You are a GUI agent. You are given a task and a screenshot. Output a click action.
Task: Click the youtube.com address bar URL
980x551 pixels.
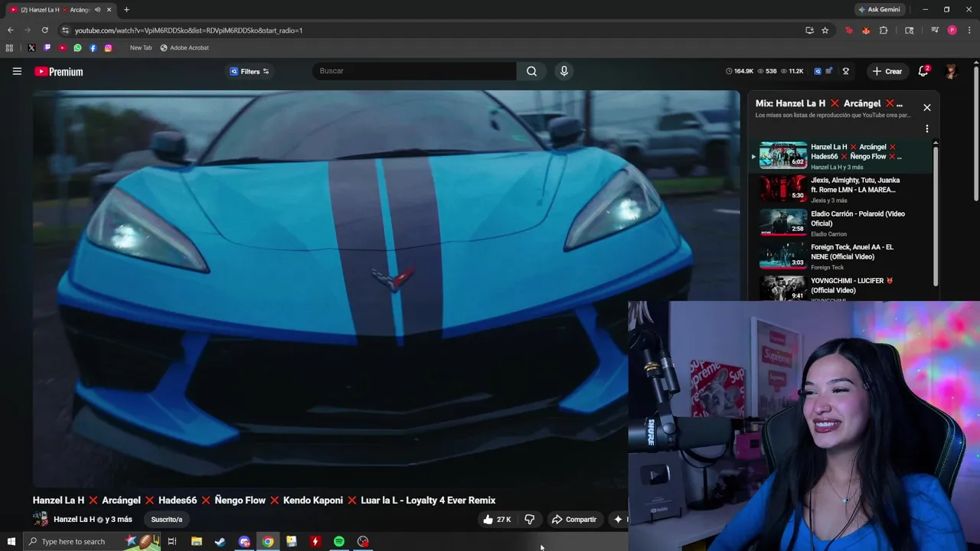(x=188, y=31)
